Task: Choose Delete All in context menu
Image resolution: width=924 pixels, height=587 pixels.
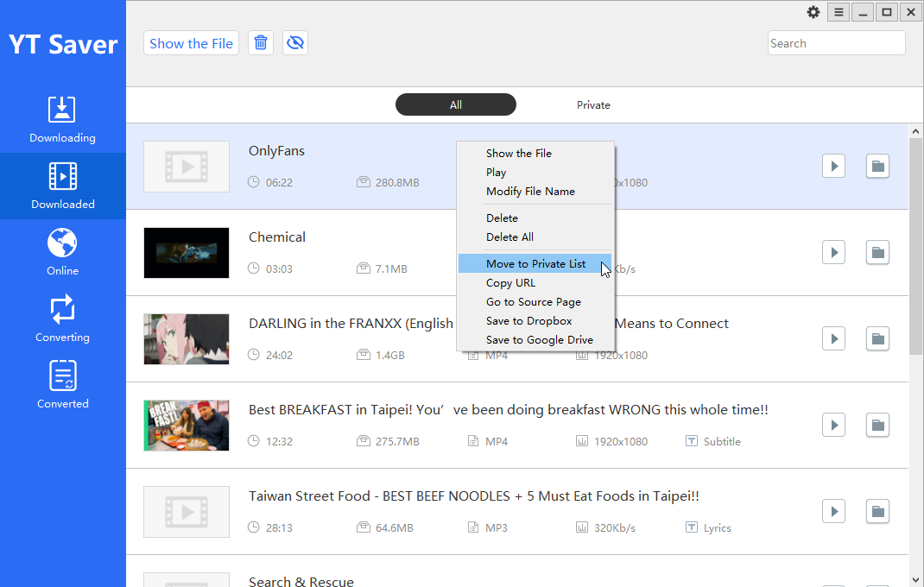Action: coord(535,237)
